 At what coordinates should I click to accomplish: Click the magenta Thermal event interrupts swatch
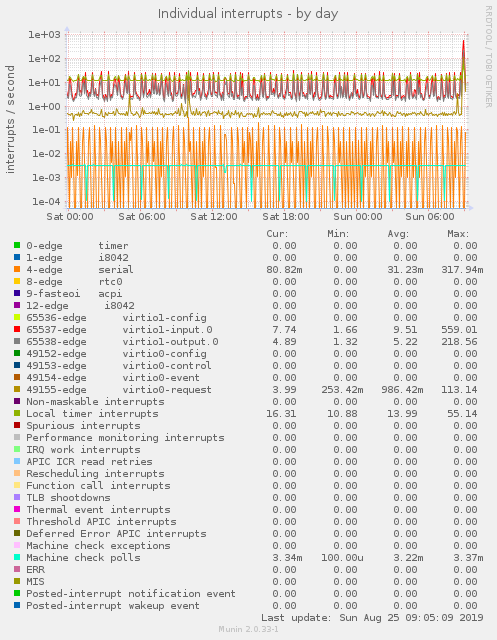17,509
